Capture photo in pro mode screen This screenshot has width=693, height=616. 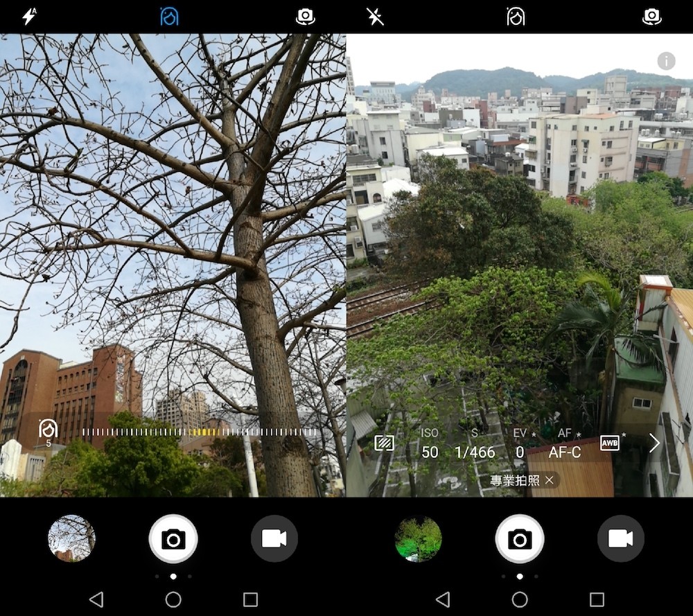point(520,538)
